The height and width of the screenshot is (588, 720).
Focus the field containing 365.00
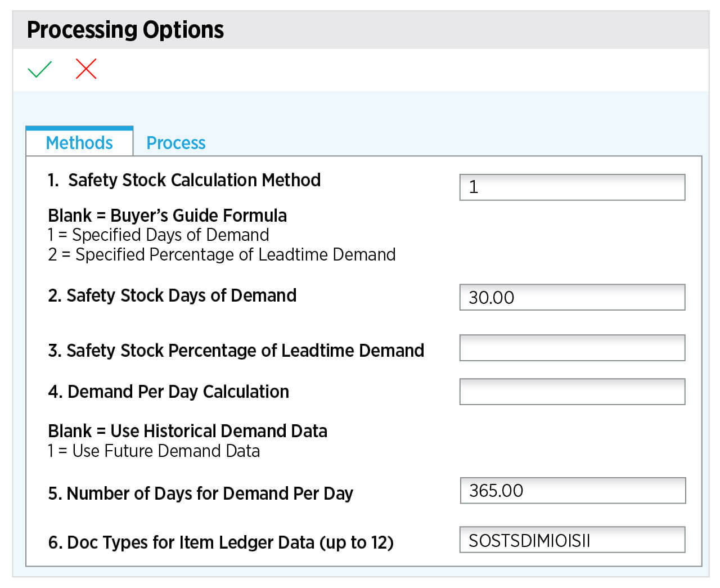point(572,491)
